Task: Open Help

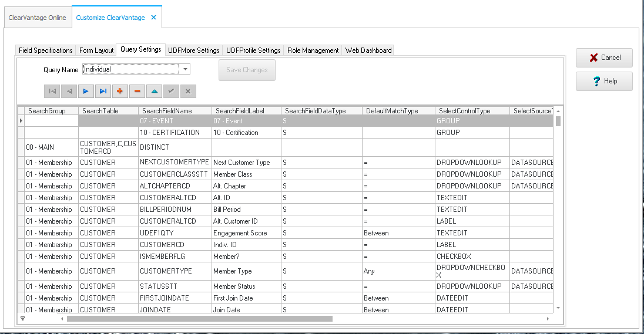Action: (x=604, y=81)
